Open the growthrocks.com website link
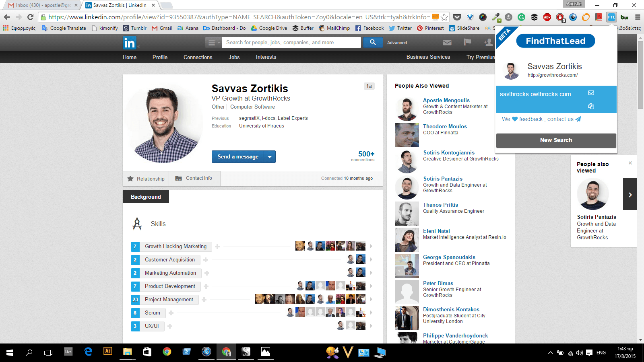This screenshot has height=362, width=644. (x=553, y=75)
